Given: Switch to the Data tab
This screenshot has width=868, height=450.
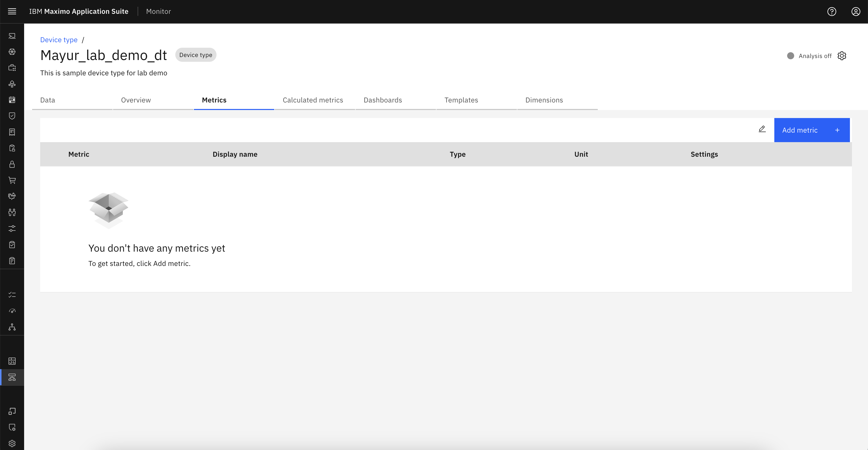Looking at the screenshot, I should coord(72,100).
